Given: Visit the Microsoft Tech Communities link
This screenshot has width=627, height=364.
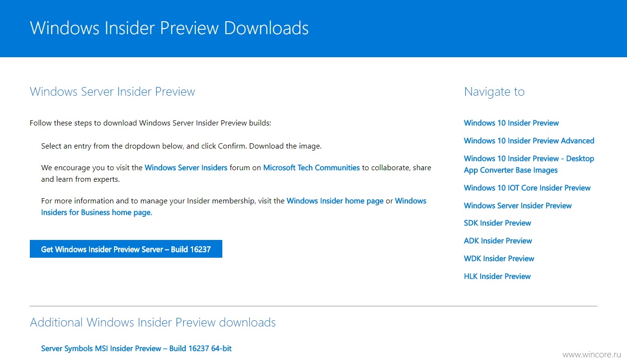Looking at the screenshot, I should click(x=311, y=168).
